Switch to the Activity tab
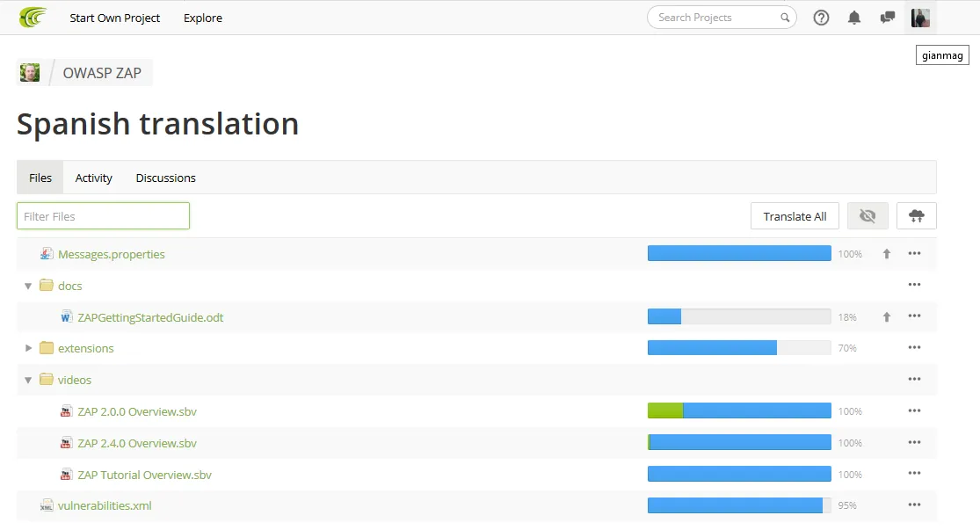This screenshot has width=980, height=530. point(94,178)
